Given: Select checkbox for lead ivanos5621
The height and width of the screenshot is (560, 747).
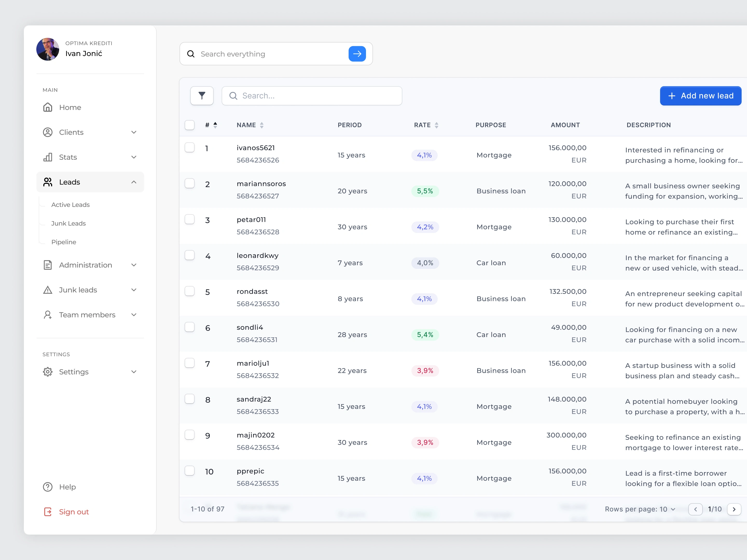Looking at the screenshot, I should [189, 148].
